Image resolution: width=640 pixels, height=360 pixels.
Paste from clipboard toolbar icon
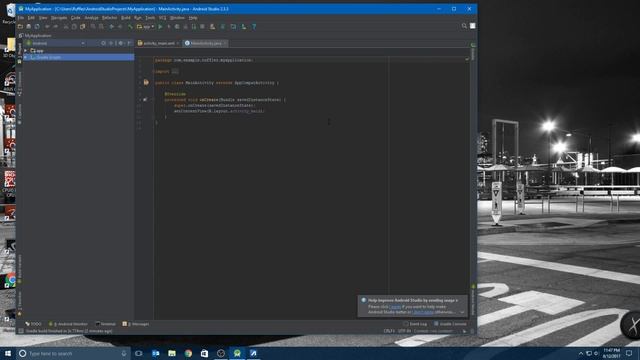(x=82, y=27)
